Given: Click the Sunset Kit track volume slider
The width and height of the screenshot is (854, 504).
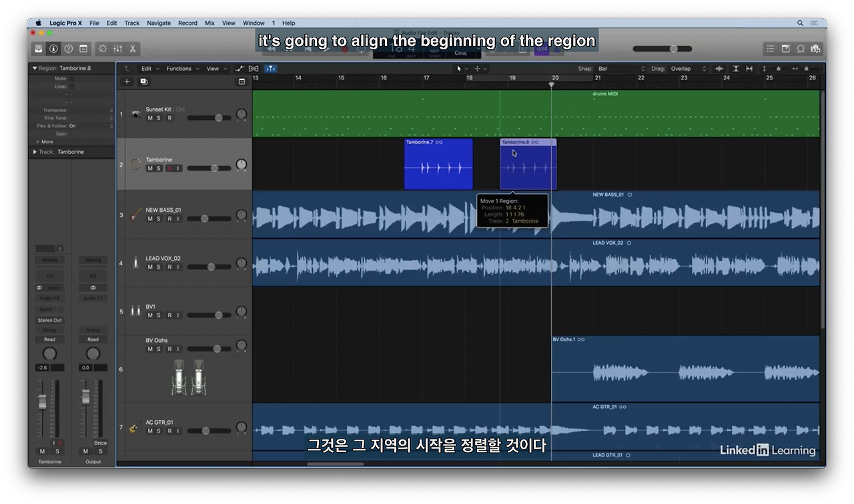Looking at the screenshot, I should tap(209, 118).
